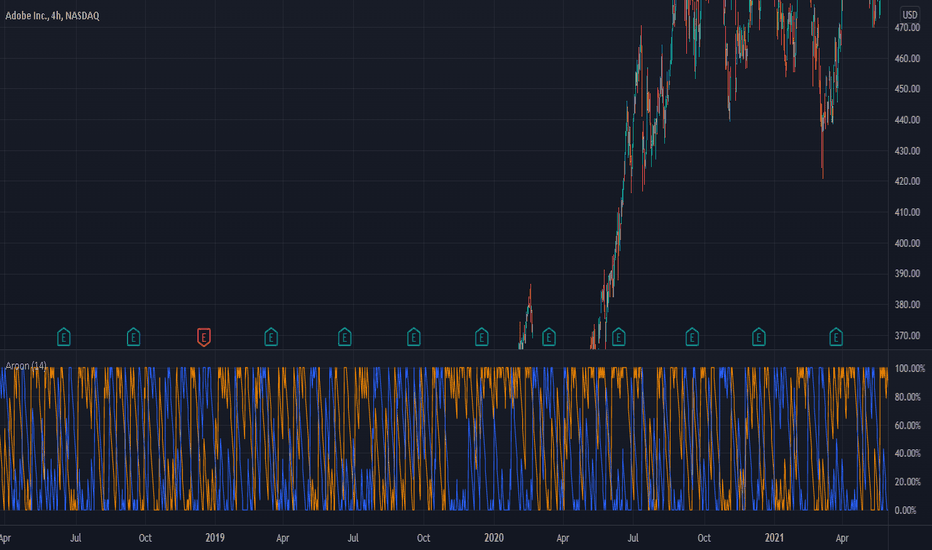The image size is (932, 550).
Task: Click the 40.00% Aroon scale label
Action: tap(908, 453)
